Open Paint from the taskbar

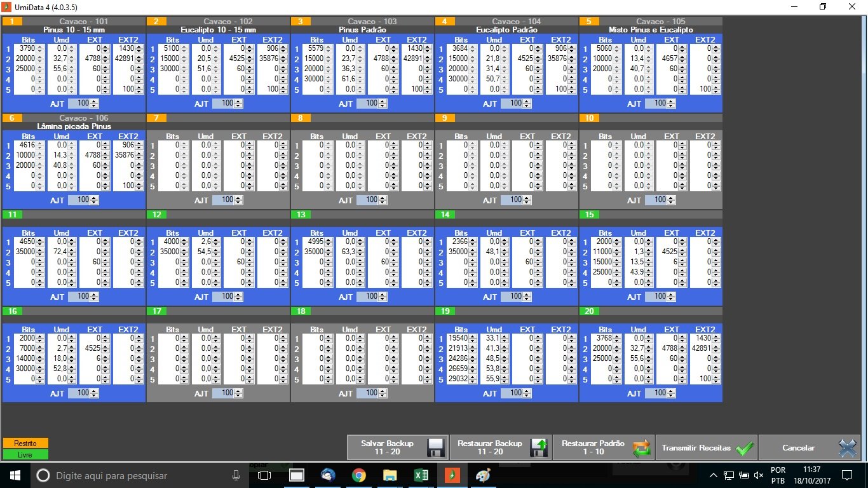pyautogui.click(x=483, y=475)
